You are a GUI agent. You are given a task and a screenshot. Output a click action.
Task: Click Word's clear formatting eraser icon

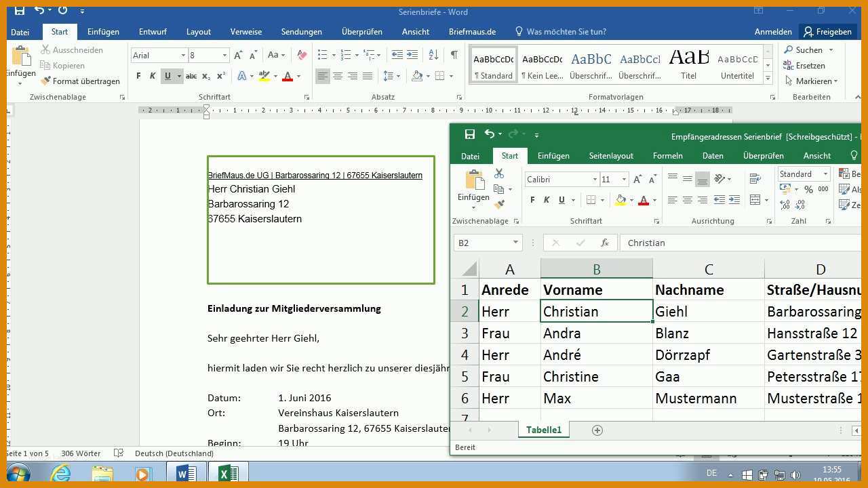302,55
